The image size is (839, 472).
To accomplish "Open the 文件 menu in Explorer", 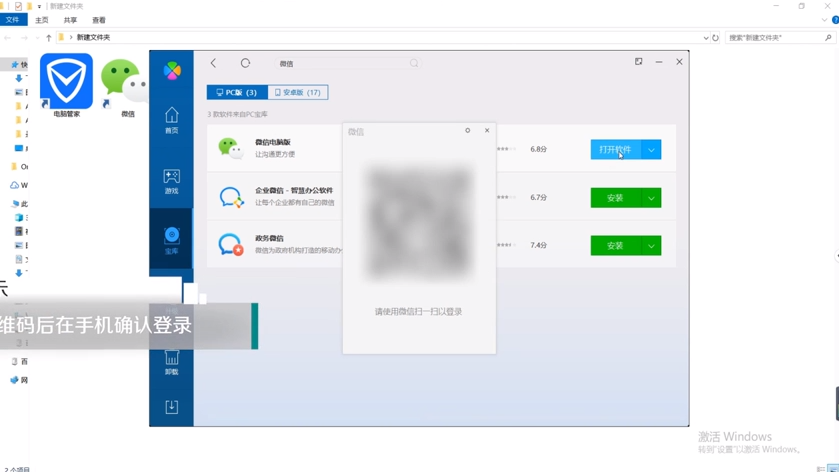I will coord(13,20).
